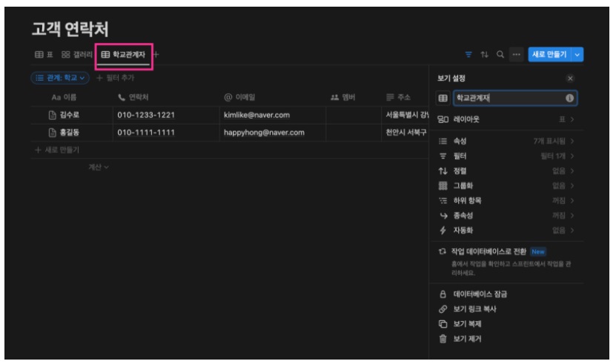Open the 레이아웃 setting
The height and width of the screenshot is (364, 616).
pos(506,119)
